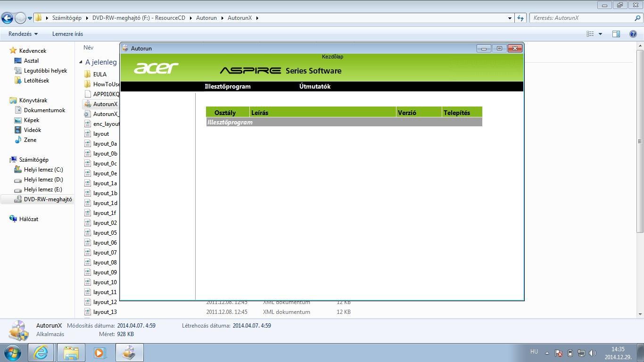This screenshot has height=362, width=644.
Task: Select Asztal in the navigation pane
Action: pos(31,60)
